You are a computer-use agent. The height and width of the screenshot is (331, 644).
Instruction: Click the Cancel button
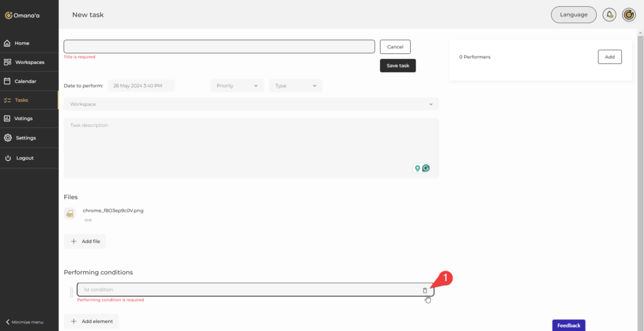pyautogui.click(x=395, y=47)
